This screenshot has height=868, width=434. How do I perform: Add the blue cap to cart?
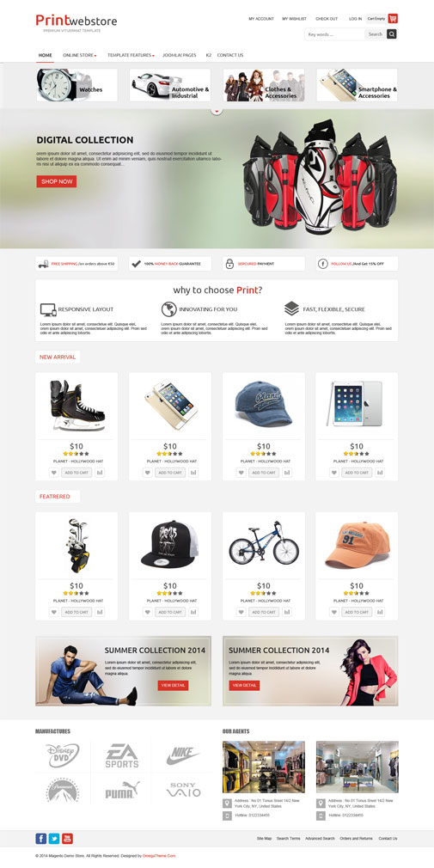pyautogui.click(x=264, y=473)
